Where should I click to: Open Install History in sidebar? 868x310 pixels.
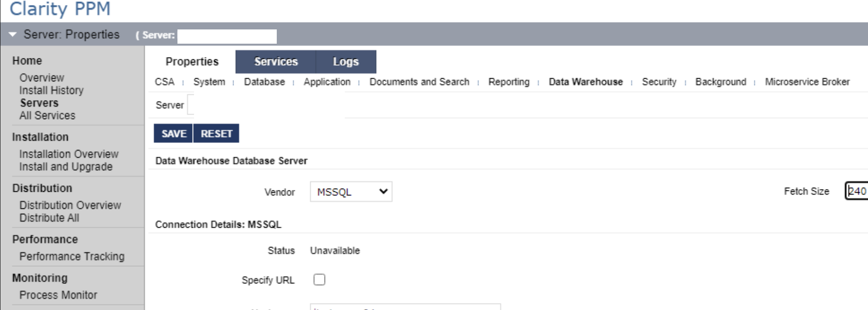51,90
